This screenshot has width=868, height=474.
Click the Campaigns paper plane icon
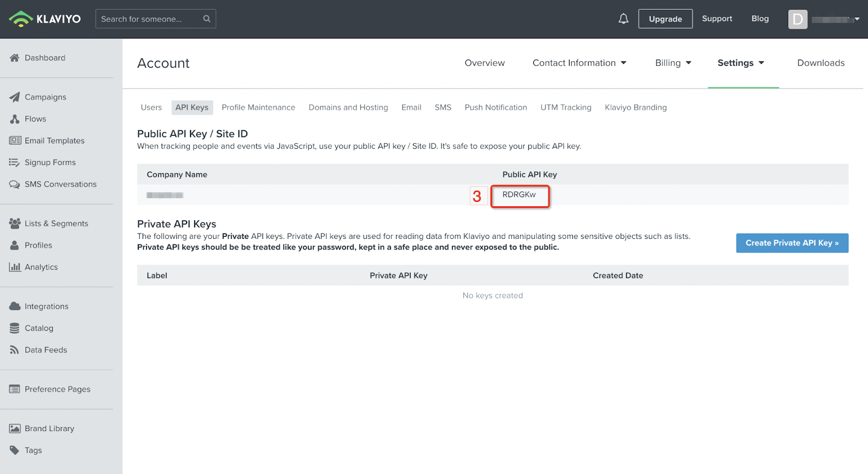point(15,97)
